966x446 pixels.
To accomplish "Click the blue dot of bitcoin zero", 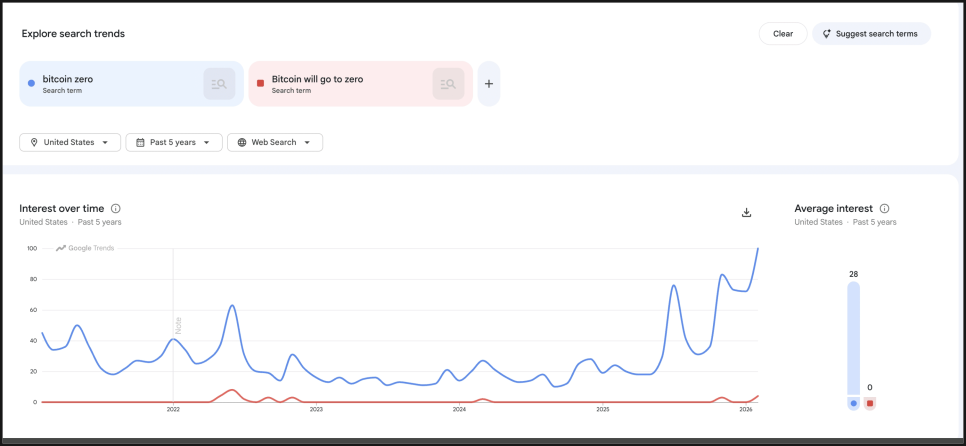I will coord(32,83).
